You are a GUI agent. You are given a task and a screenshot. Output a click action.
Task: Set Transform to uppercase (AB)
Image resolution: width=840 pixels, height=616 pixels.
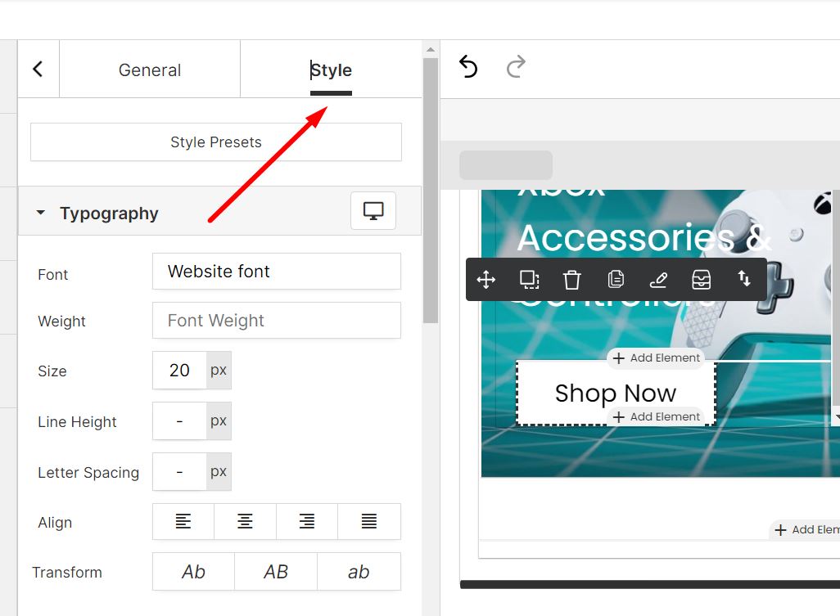click(x=276, y=572)
